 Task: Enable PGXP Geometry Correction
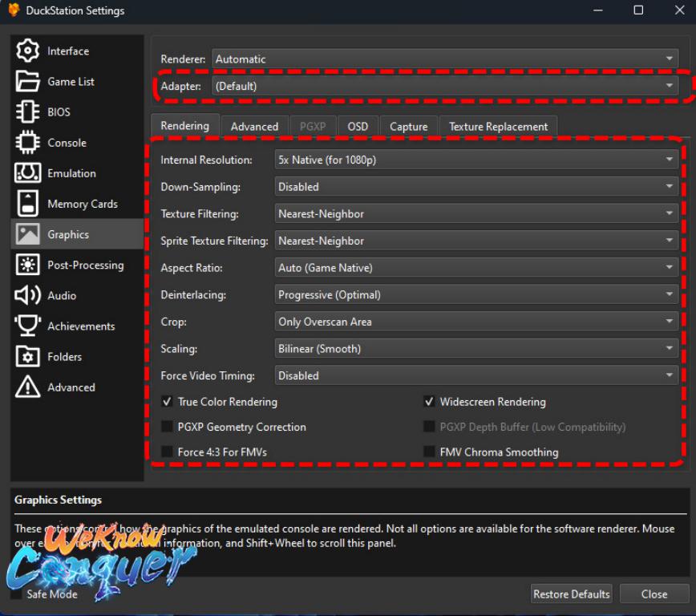pyautogui.click(x=167, y=427)
